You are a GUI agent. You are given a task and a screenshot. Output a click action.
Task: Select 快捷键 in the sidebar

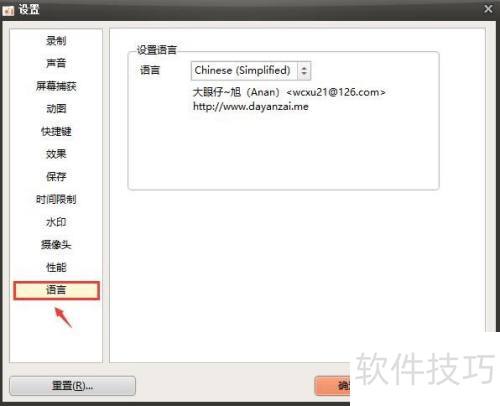(x=56, y=131)
